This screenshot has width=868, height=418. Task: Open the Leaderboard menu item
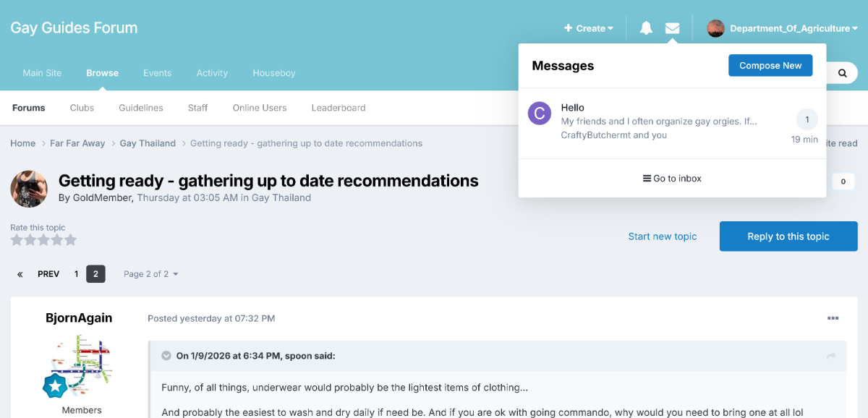click(x=339, y=108)
